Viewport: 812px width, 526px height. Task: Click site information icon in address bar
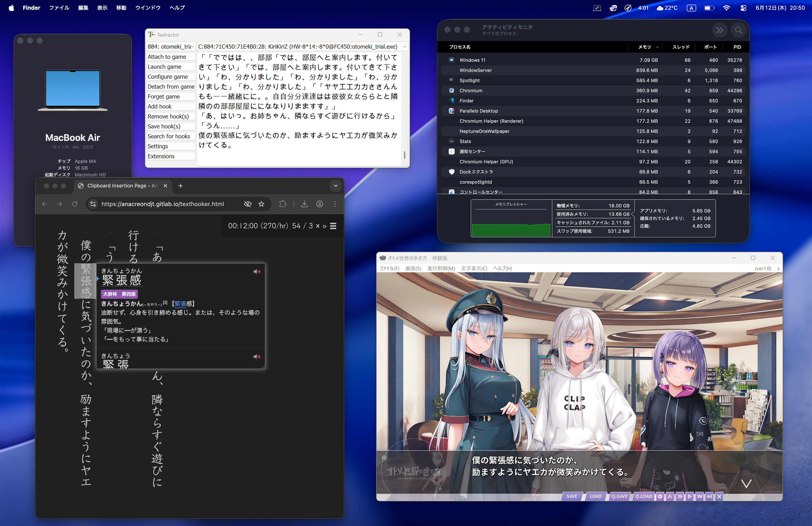(93, 204)
